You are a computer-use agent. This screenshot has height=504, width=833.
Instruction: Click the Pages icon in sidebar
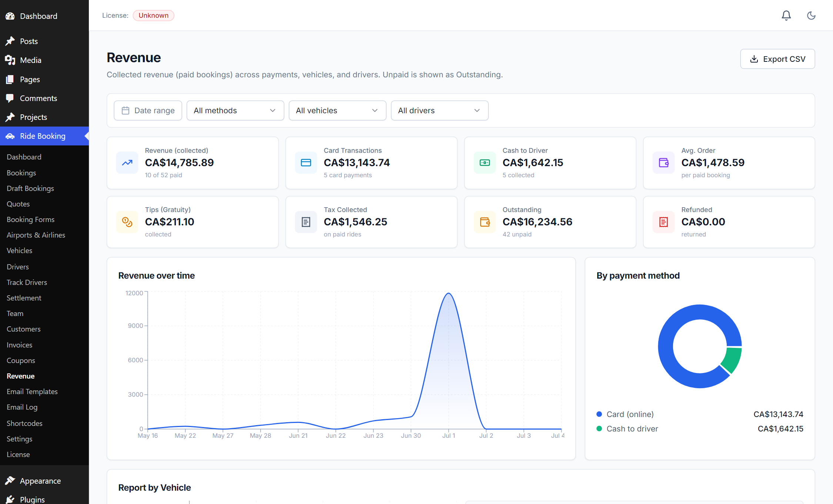(10, 79)
